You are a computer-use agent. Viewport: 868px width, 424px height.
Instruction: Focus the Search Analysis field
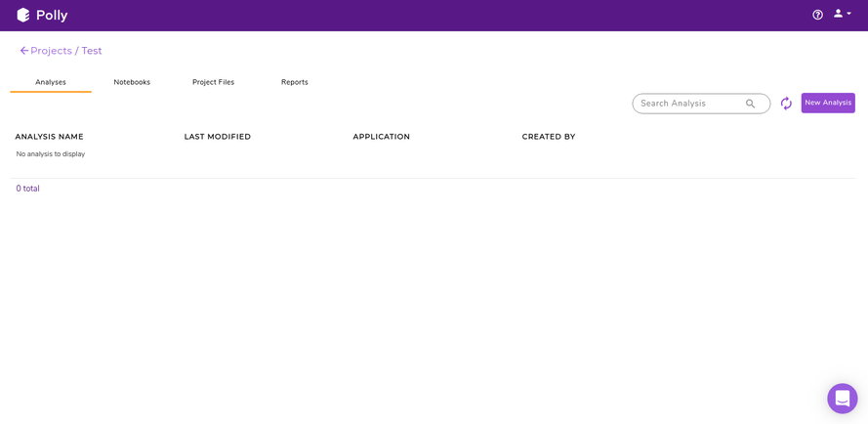pyautogui.click(x=701, y=104)
